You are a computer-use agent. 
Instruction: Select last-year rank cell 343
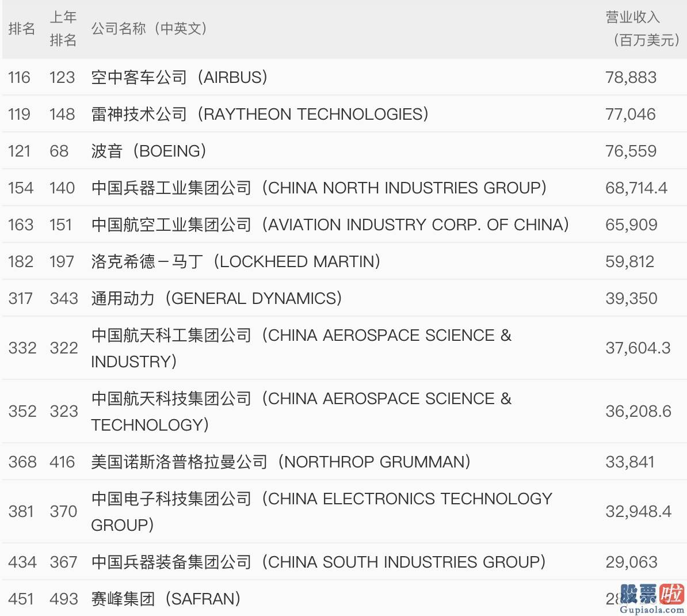[63, 298]
